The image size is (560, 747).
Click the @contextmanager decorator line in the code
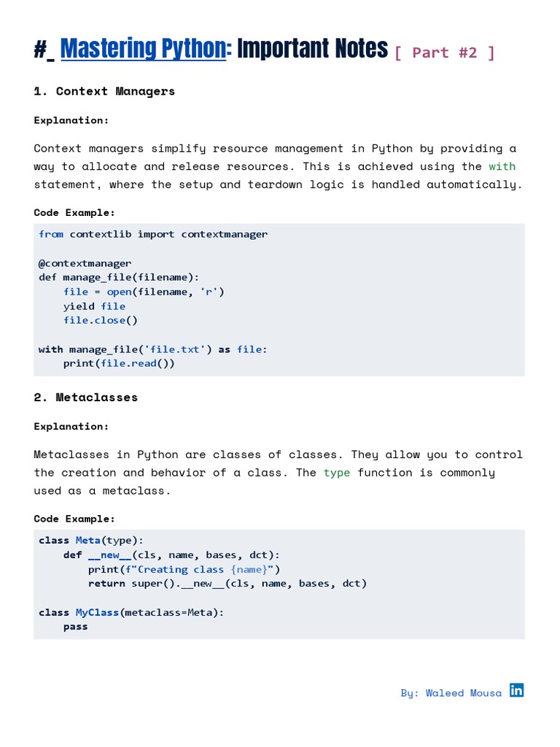pyautogui.click(x=85, y=263)
